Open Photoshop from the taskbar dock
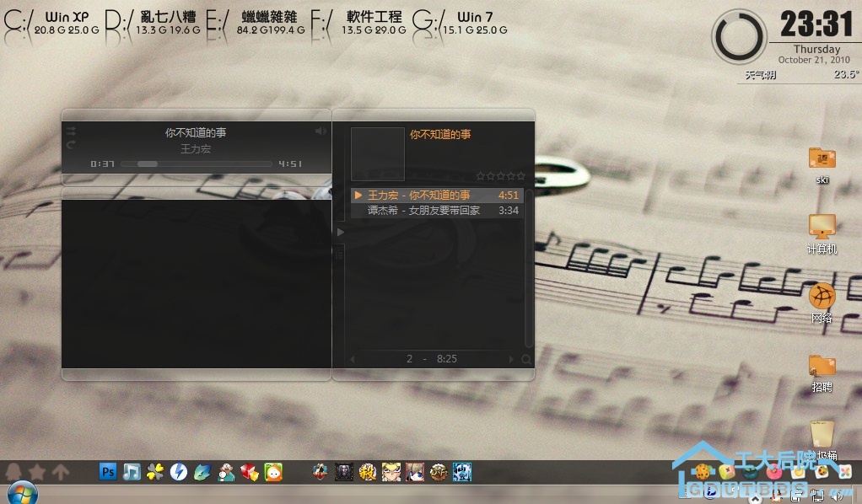The image size is (862, 504). [x=107, y=472]
